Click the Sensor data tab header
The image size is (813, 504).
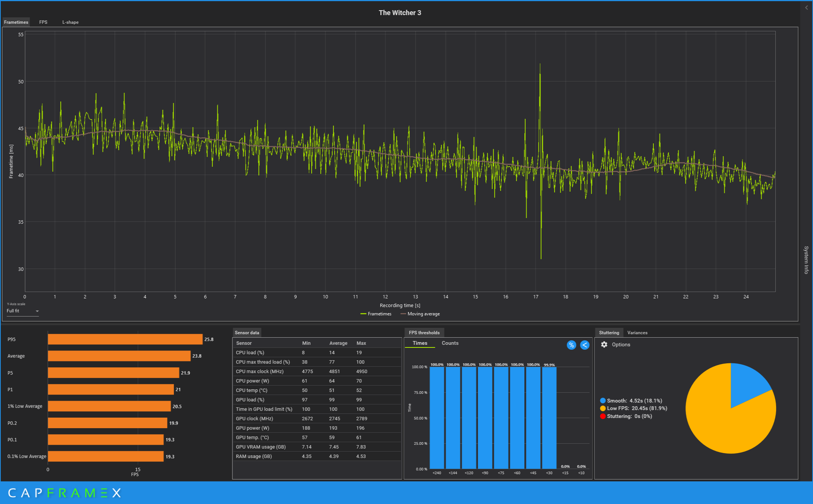pyautogui.click(x=247, y=332)
